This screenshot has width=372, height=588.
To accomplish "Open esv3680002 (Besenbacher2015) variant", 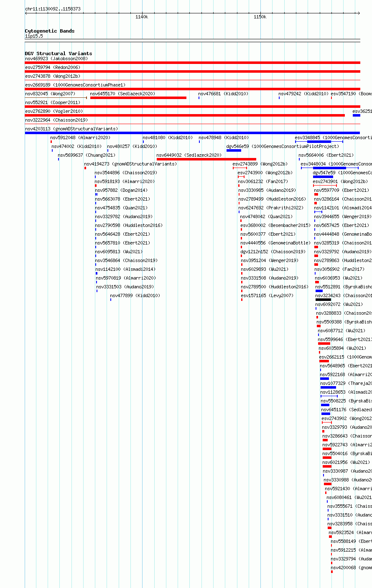I will point(275,225).
